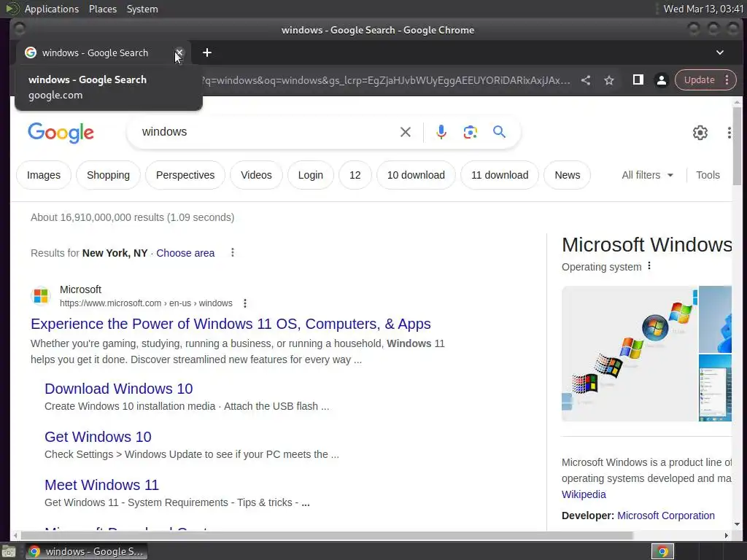This screenshot has height=560, width=747.
Task: Open more options beside Operating system
Action: coord(649,266)
